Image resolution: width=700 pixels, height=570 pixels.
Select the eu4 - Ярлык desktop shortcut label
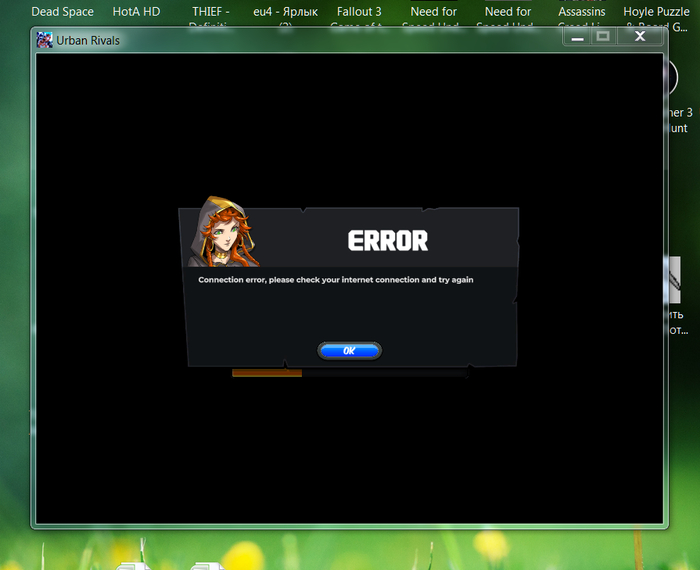tap(285, 16)
